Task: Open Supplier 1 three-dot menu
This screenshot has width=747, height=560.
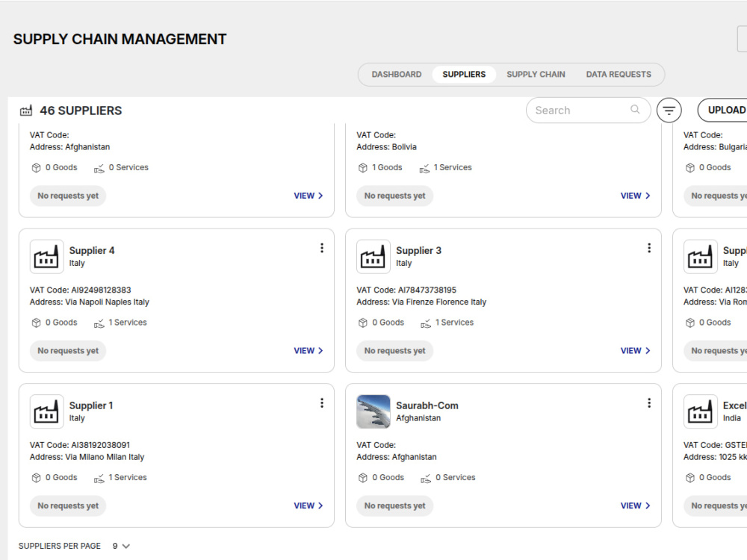Action: pyautogui.click(x=322, y=403)
